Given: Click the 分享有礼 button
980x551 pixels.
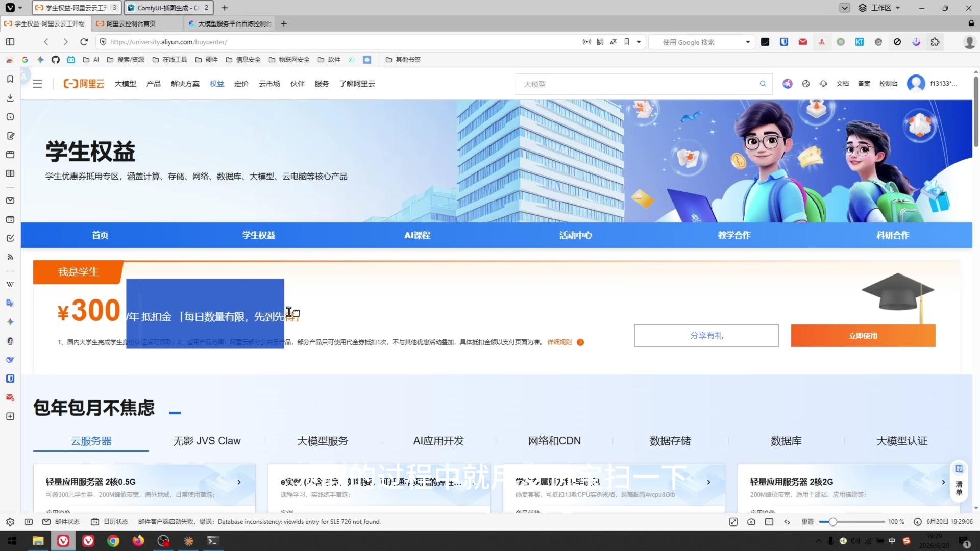Looking at the screenshot, I should [x=706, y=336].
